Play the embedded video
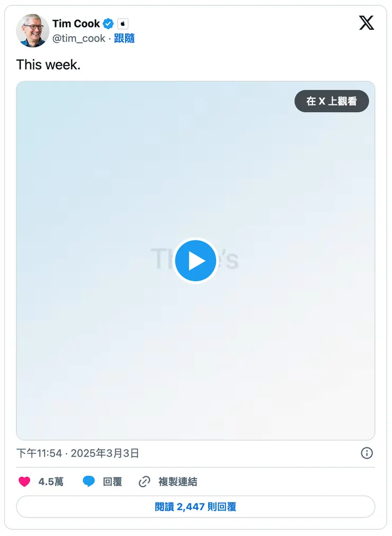Screen dimensions: 392x536 click(x=195, y=260)
